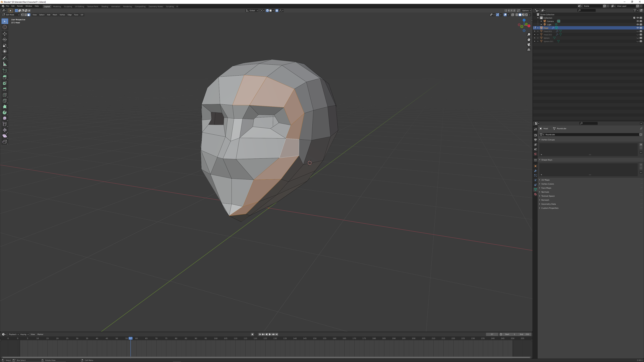This screenshot has height=362, width=644.
Task: Select the Annotate tool
Action: [5, 58]
